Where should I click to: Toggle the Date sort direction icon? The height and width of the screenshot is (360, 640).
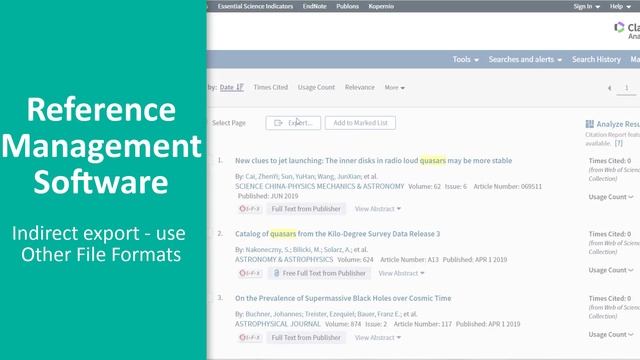click(240, 87)
